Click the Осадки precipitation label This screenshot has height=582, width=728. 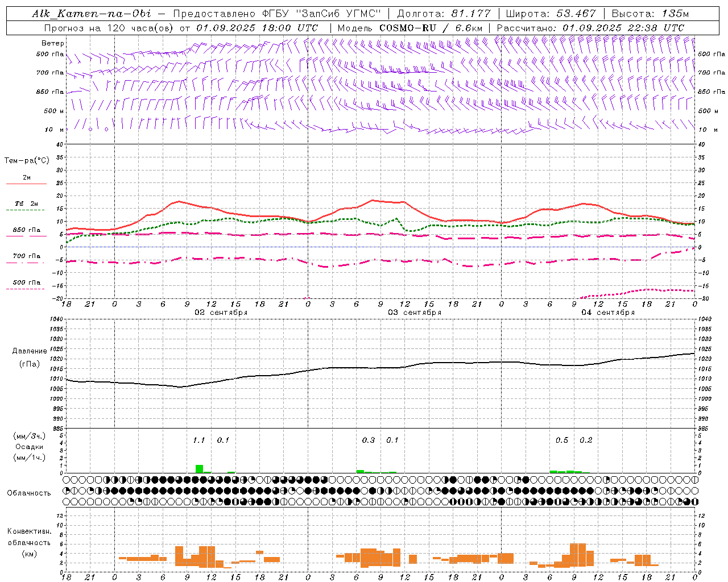(29, 447)
